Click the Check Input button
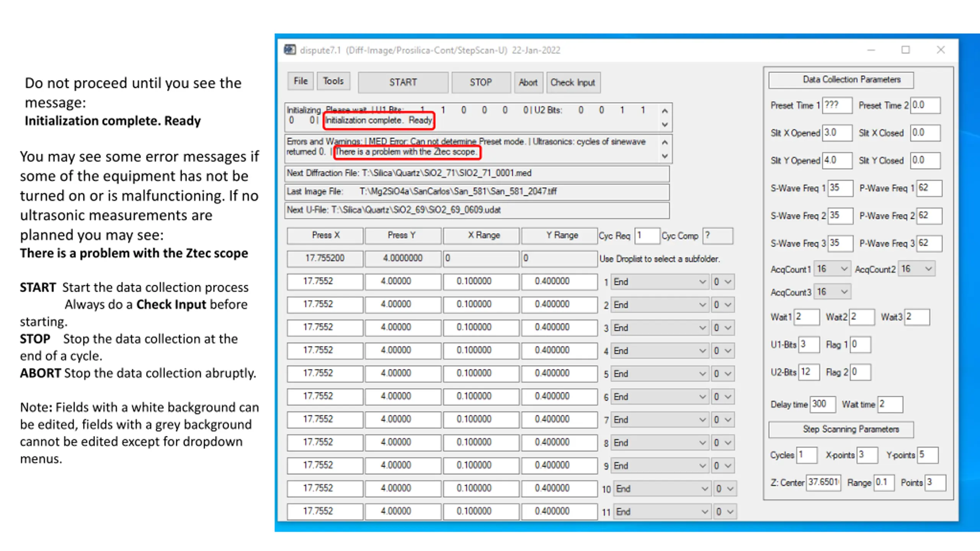The width and height of the screenshot is (980, 551). pos(573,82)
